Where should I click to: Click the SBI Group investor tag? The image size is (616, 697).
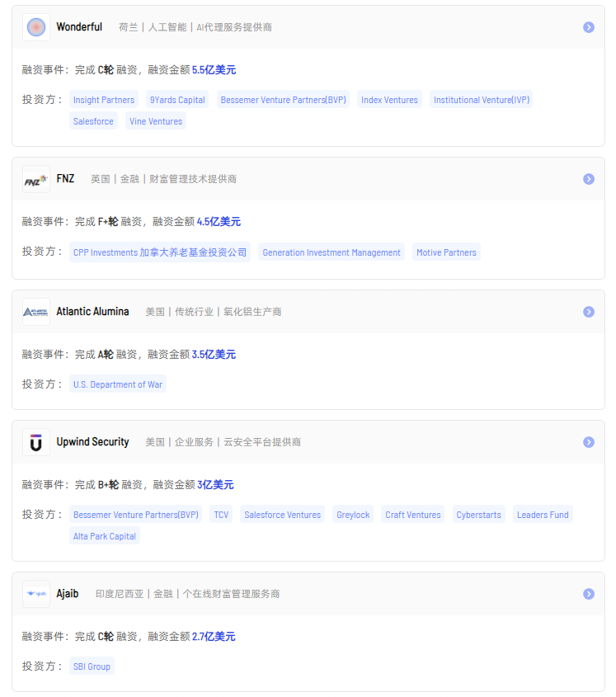[92, 666]
